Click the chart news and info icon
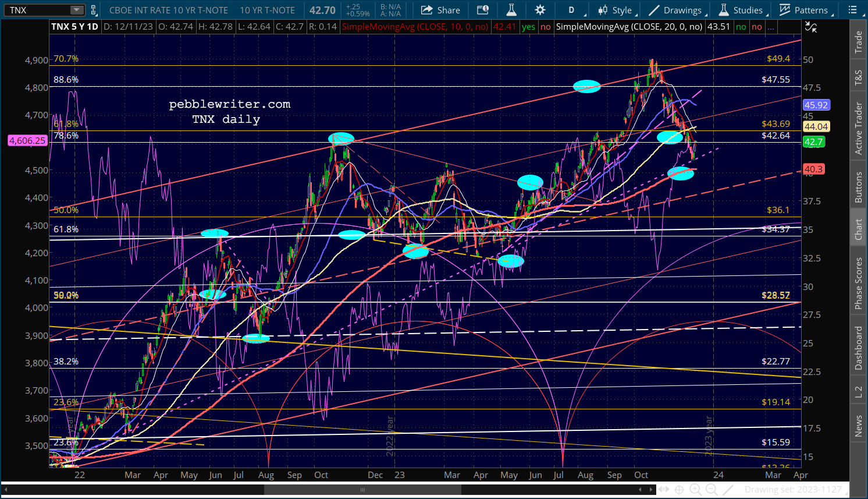The image size is (868, 499). [x=483, y=10]
